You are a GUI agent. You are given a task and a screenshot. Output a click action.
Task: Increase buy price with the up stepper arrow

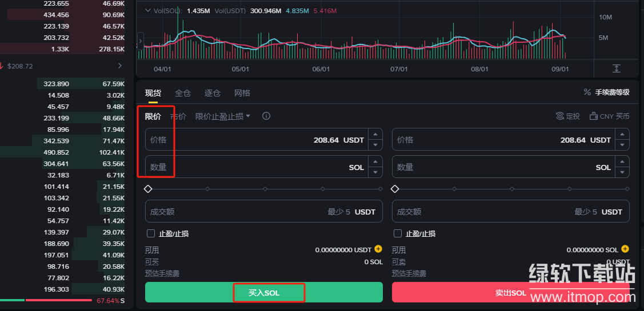[375, 135]
